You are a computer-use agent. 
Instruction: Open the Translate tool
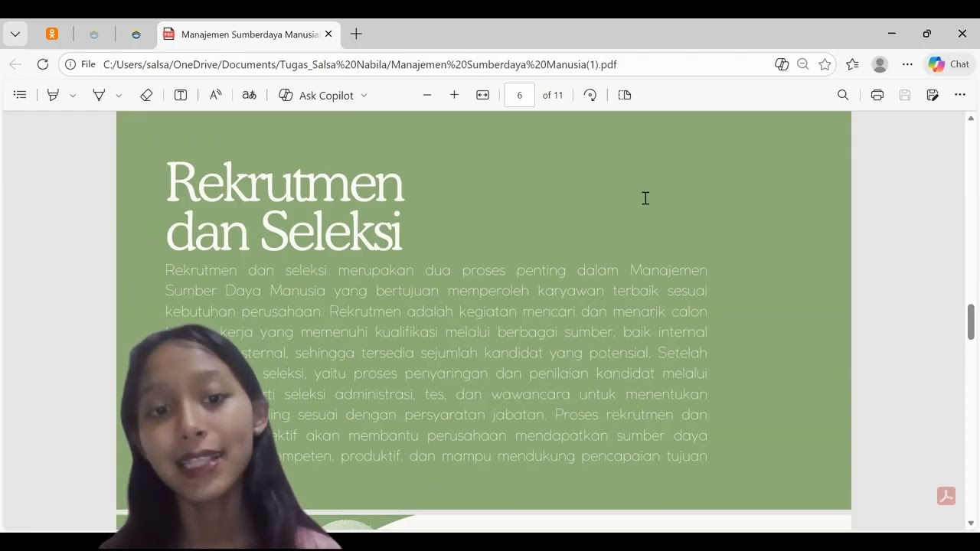[249, 95]
